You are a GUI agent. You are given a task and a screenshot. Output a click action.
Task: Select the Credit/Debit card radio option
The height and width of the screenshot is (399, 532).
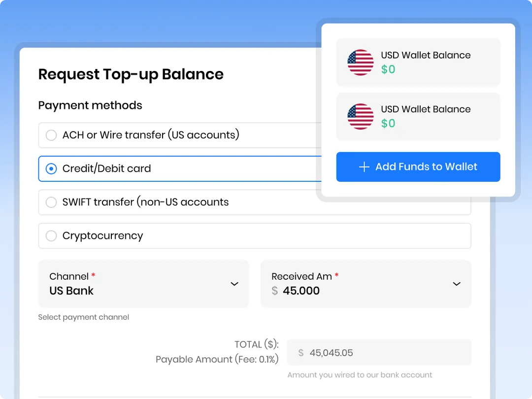(51, 168)
